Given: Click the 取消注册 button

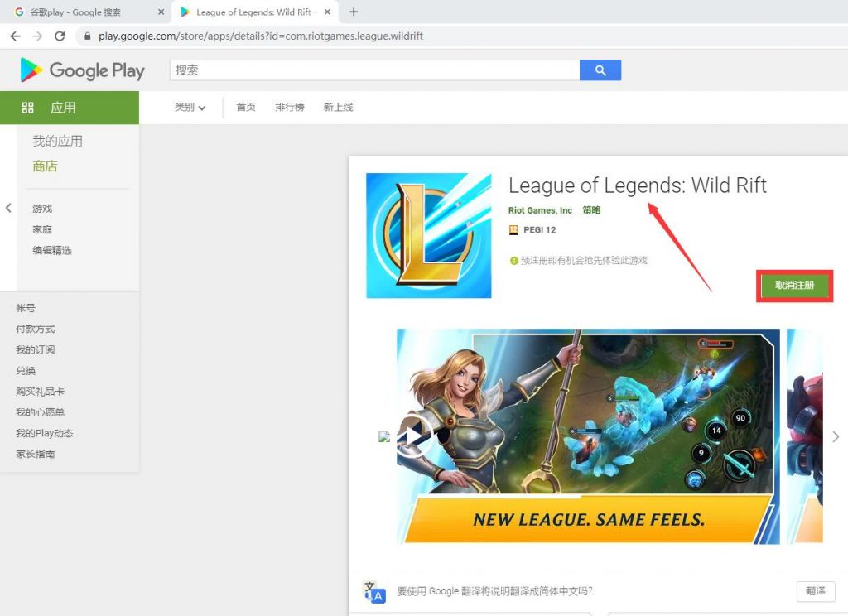Looking at the screenshot, I should tap(794, 286).
